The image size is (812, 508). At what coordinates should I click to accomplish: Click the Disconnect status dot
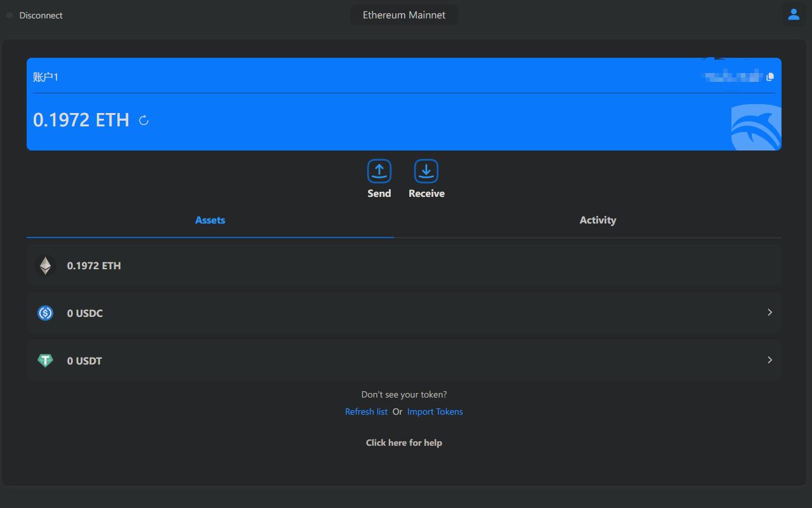[x=10, y=15]
